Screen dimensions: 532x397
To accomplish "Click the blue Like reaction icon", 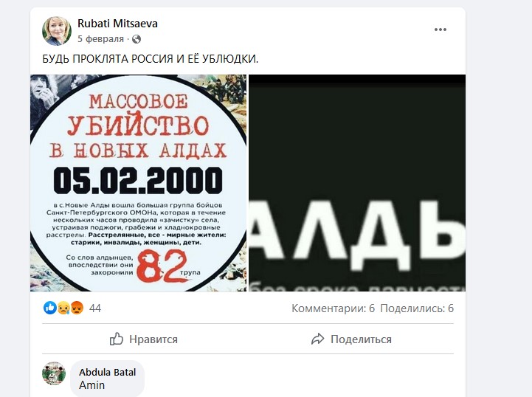I will 50,308.
